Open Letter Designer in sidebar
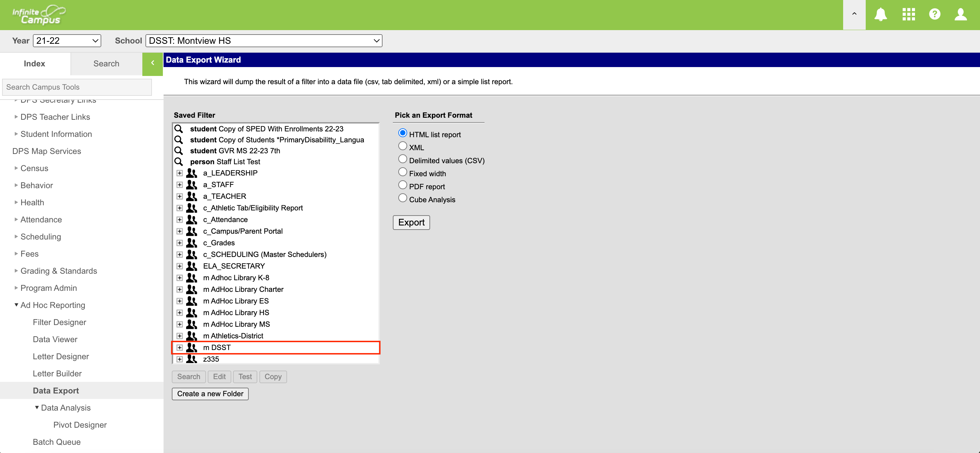This screenshot has width=980, height=453. [61, 357]
